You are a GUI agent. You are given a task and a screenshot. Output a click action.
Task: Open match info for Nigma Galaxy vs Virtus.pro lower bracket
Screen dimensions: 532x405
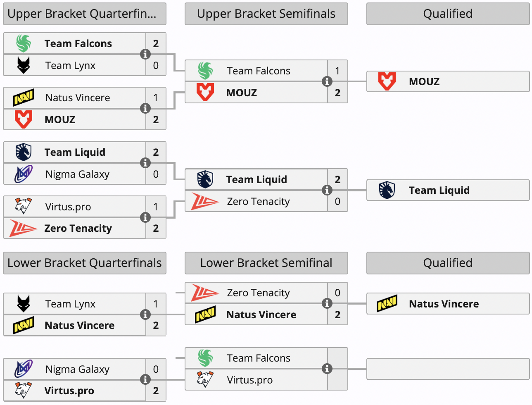(145, 379)
